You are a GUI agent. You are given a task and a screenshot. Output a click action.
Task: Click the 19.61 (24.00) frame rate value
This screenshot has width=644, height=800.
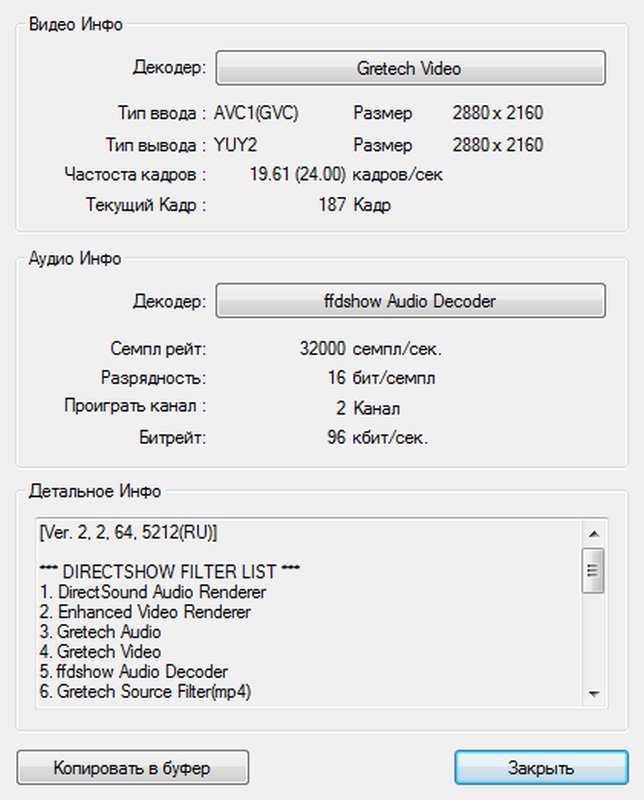(298, 174)
